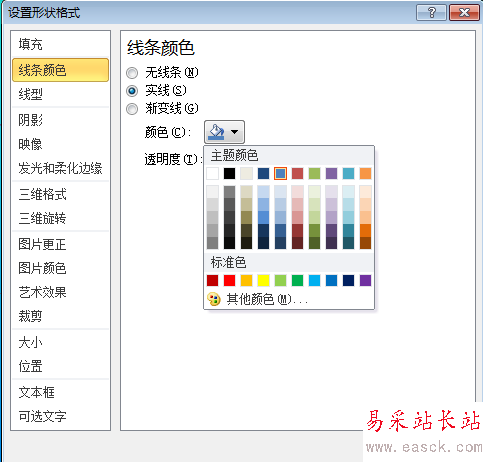
Task: Open 发光和柔化边缘 settings
Action: (x=60, y=168)
